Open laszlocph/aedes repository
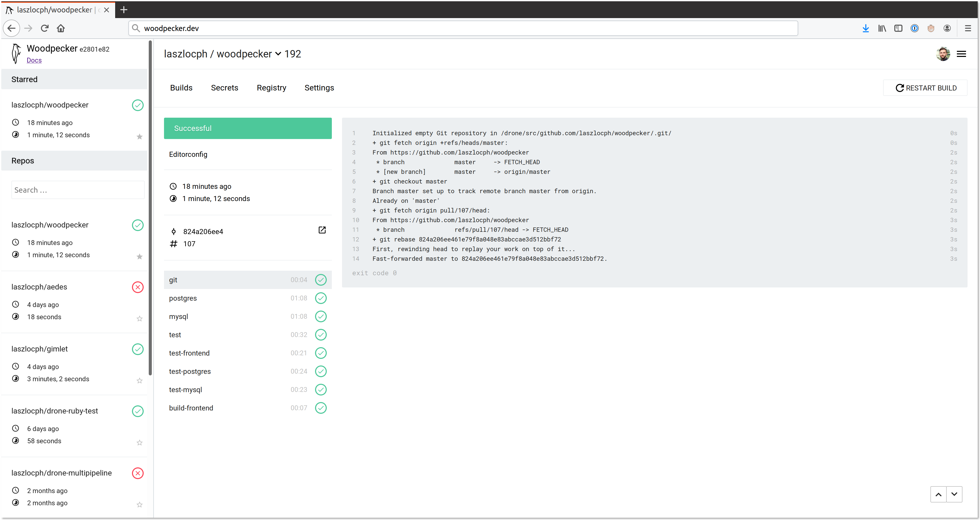 pos(39,287)
